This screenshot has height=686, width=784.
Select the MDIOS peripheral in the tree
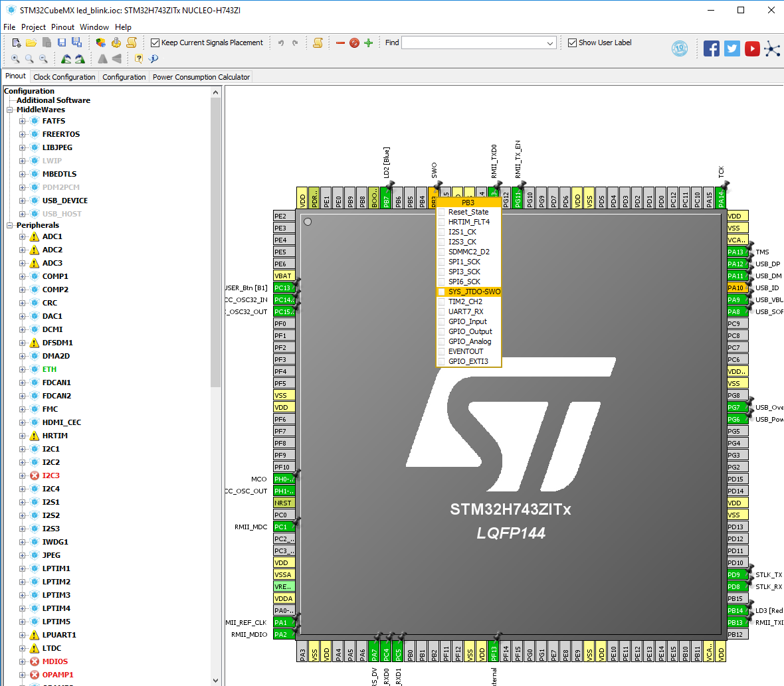(x=55, y=661)
